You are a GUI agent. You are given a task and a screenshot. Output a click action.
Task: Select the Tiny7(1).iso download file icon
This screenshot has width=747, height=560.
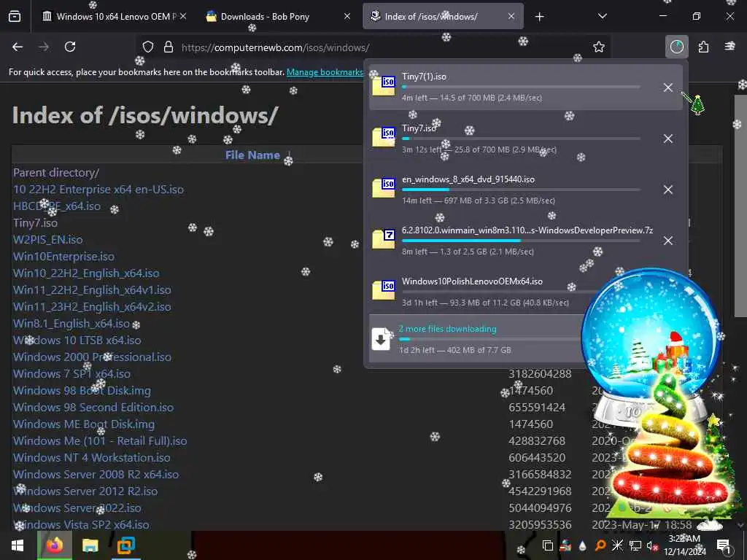pyautogui.click(x=384, y=86)
